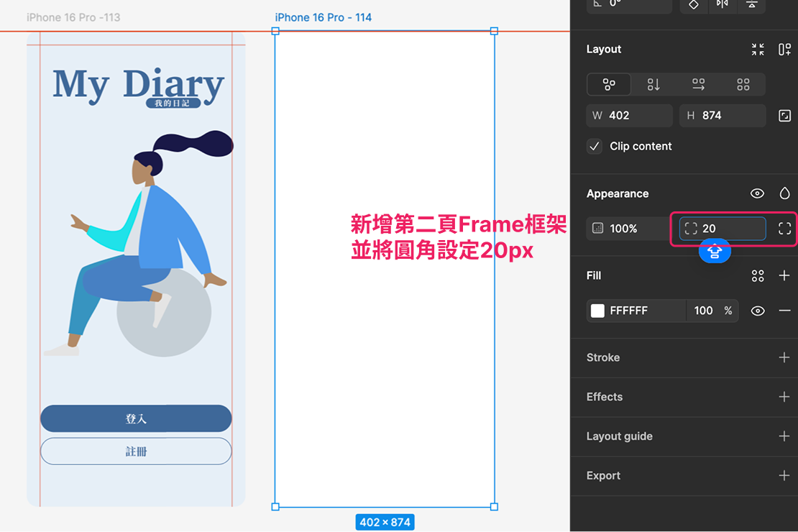This screenshot has height=532, width=798.
Task: Toggle the Clip content checkbox
Action: (595, 147)
